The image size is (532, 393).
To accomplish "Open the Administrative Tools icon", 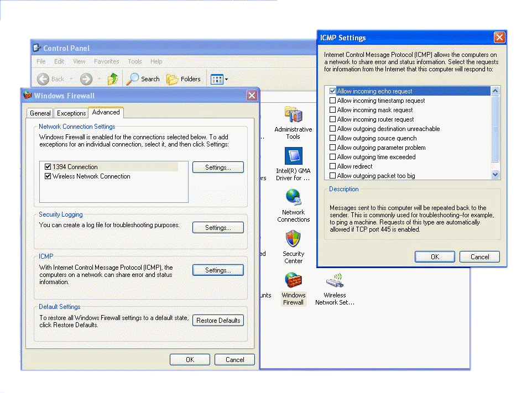I will coord(293,116).
